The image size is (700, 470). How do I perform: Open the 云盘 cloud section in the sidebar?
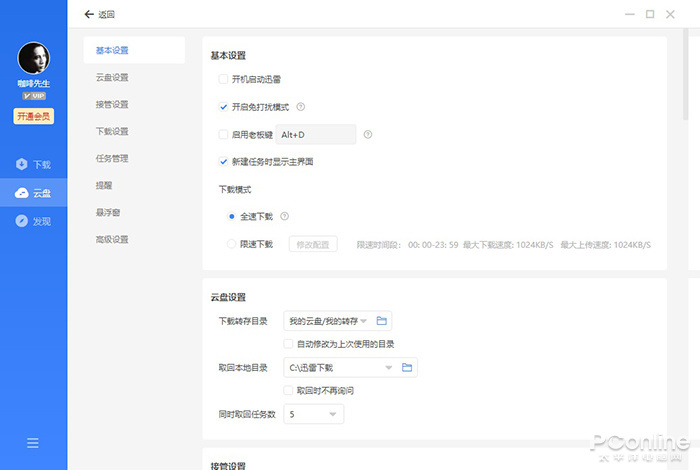[x=33, y=193]
